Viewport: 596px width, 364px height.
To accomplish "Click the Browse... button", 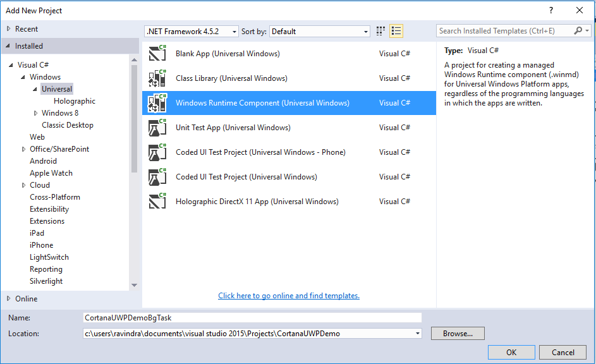I will coord(458,333).
